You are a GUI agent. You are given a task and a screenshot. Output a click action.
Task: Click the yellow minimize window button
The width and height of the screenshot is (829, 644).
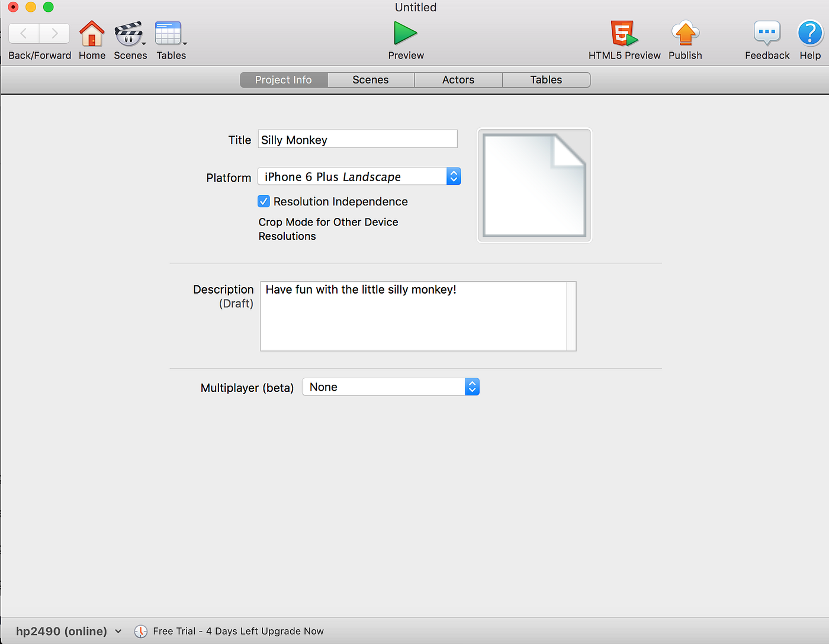coord(31,7)
